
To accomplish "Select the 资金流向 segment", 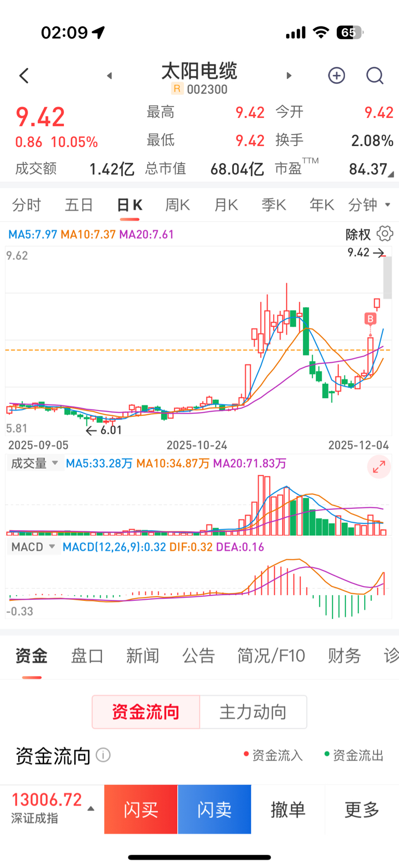I will (146, 712).
